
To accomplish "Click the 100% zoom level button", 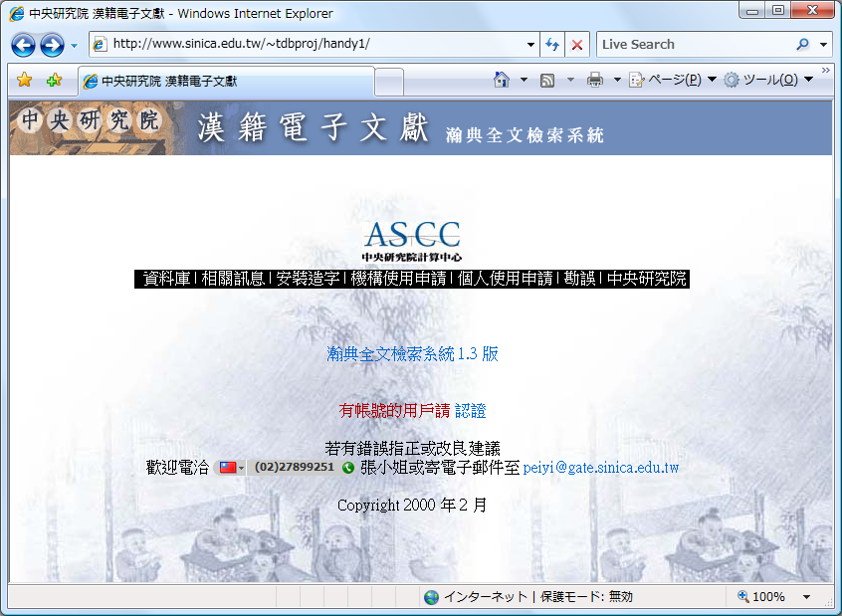I will click(x=761, y=597).
